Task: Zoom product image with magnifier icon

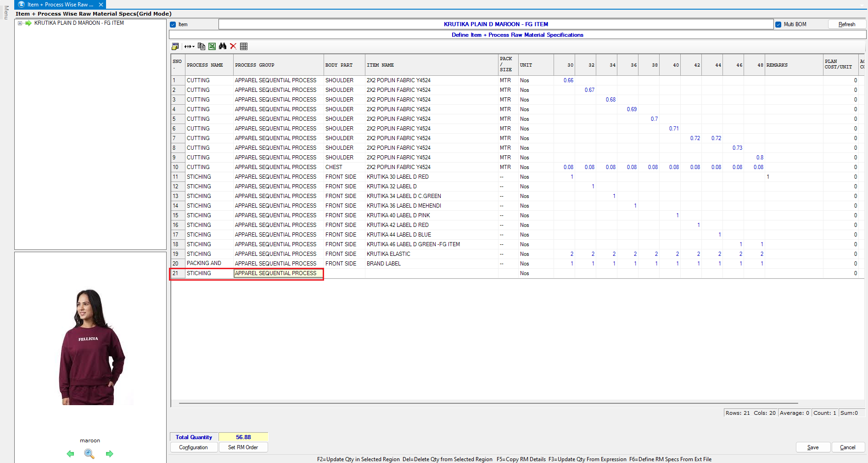Action: tap(90, 454)
